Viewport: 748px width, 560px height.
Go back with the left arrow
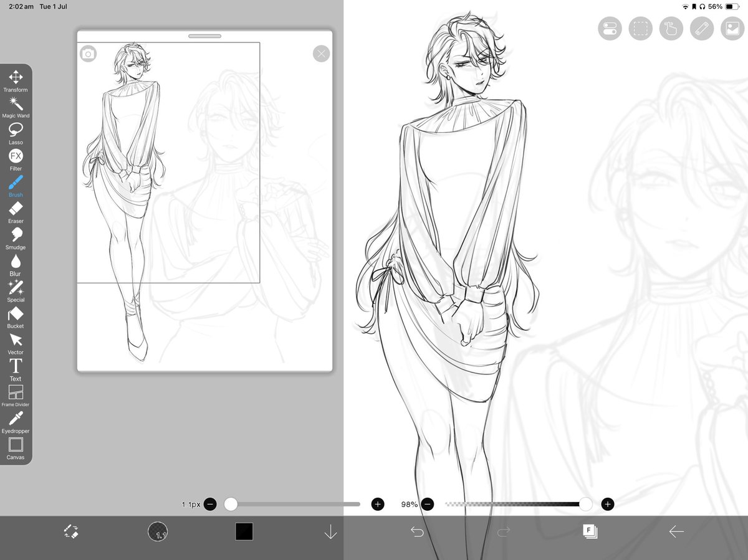676,531
